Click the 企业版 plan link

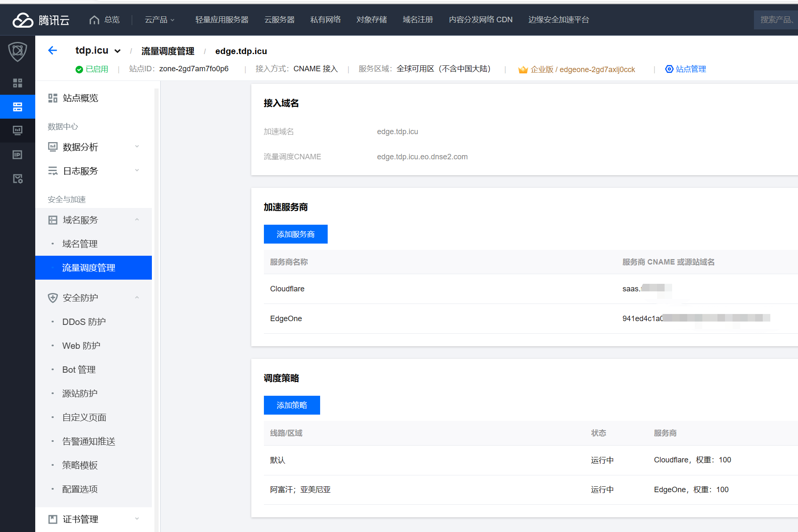[583, 70]
